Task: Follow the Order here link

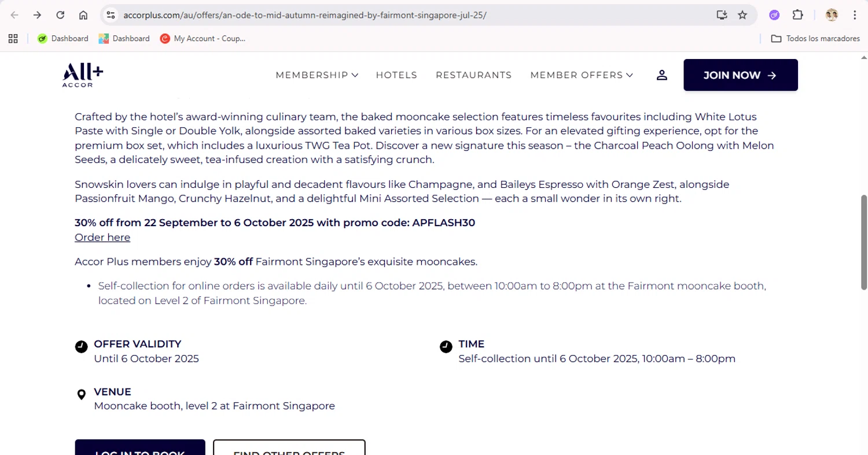Action: [102, 238]
